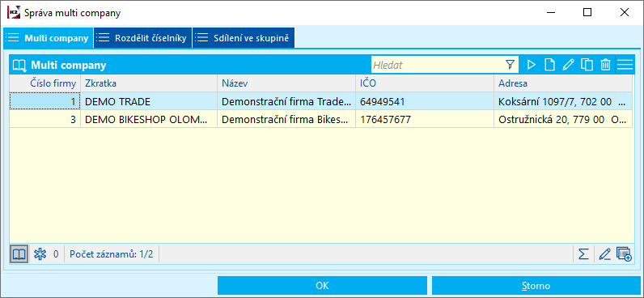Click the IČO value 64949541

click(382, 101)
